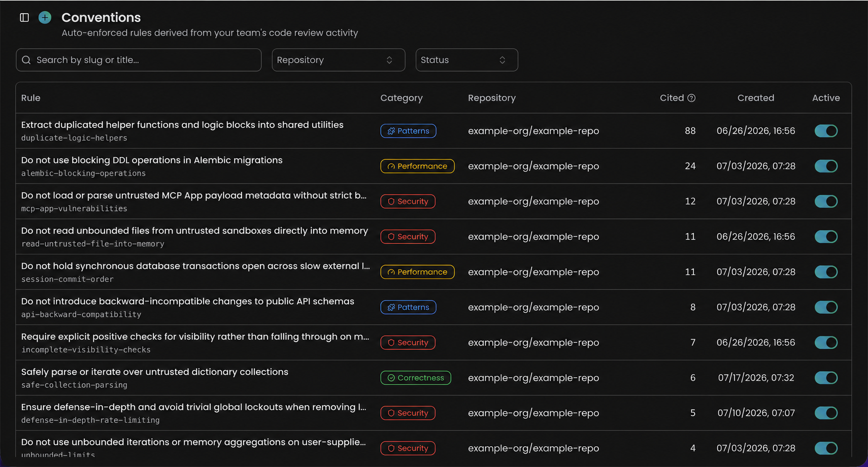Toggle incomplete-visibility-checks rule active switch

tap(826, 343)
